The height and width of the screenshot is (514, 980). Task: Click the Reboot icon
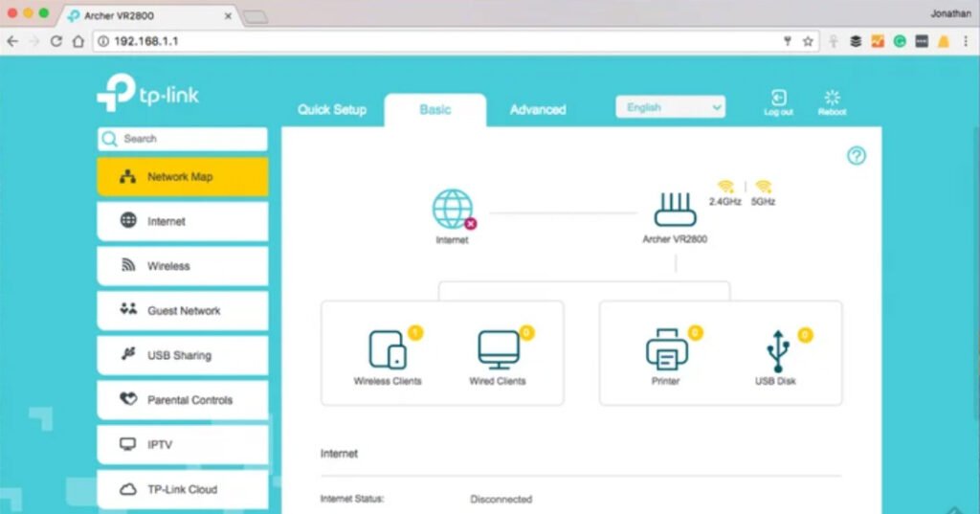click(832, 99)
